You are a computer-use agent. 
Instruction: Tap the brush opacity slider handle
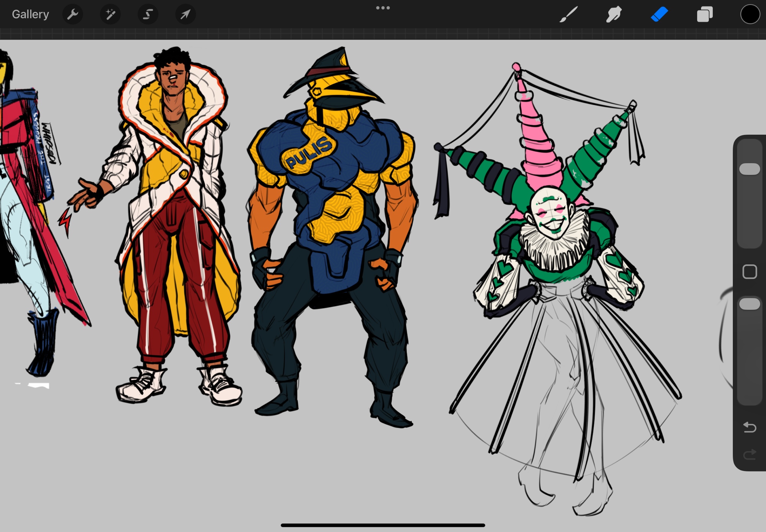(750, 304)
